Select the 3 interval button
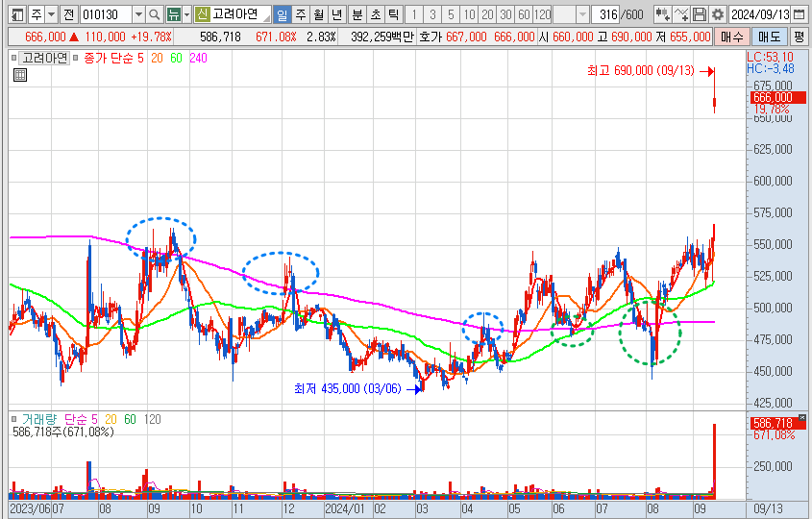 [432, 14]
